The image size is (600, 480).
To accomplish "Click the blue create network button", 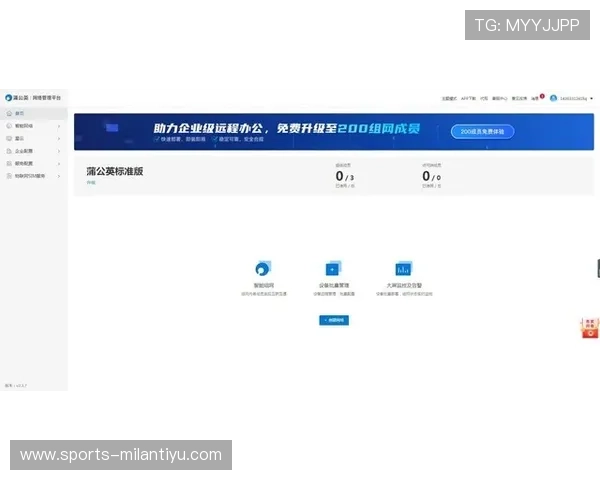I will [x=334, y=320].
